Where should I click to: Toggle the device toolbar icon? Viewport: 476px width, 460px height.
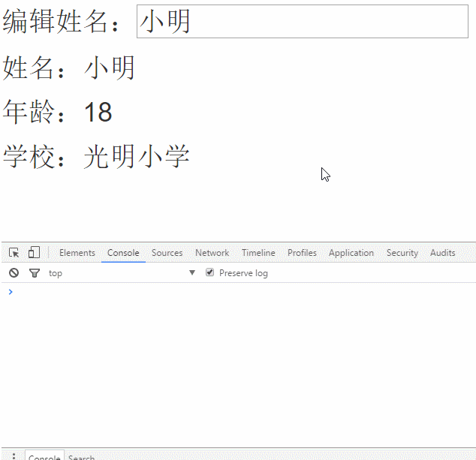(34, 253)
